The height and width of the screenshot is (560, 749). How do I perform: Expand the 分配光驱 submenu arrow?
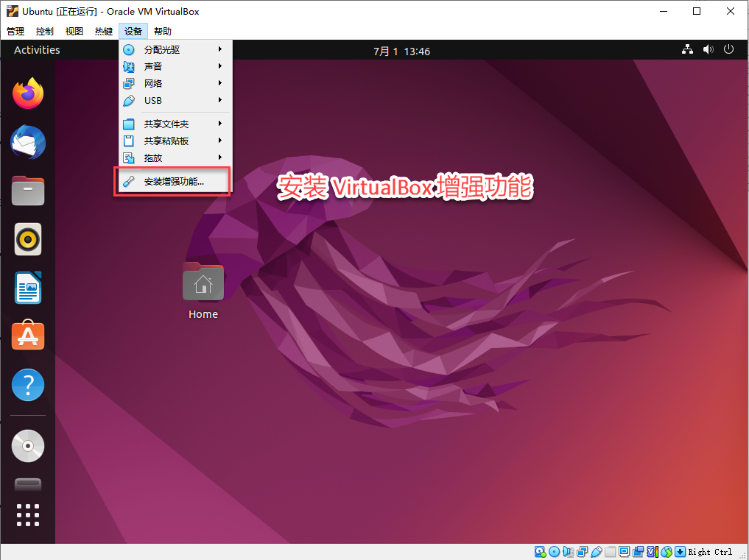pos(220,49)
